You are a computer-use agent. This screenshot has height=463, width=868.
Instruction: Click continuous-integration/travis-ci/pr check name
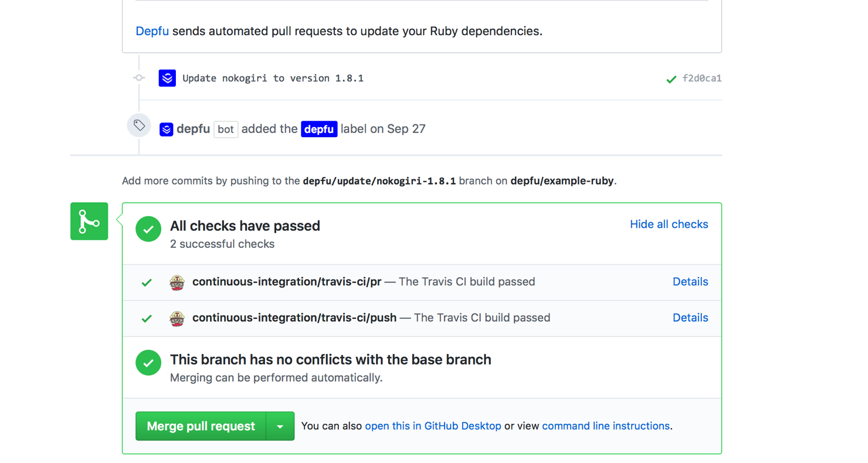pyautogui.click(x=287, y=282)
